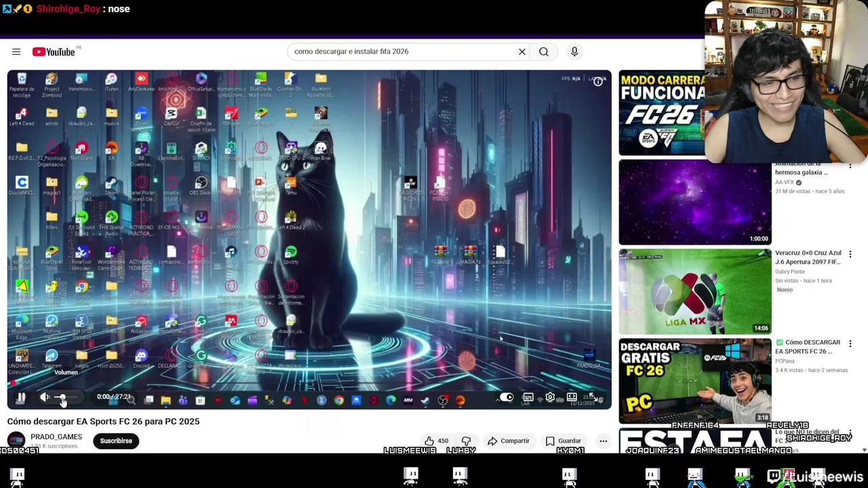This screenshot has height=488, width=868.
Task: Open the 'Cómo DESCARGAR EA SPORTS FC 26' title
Action: click(808, 347)
